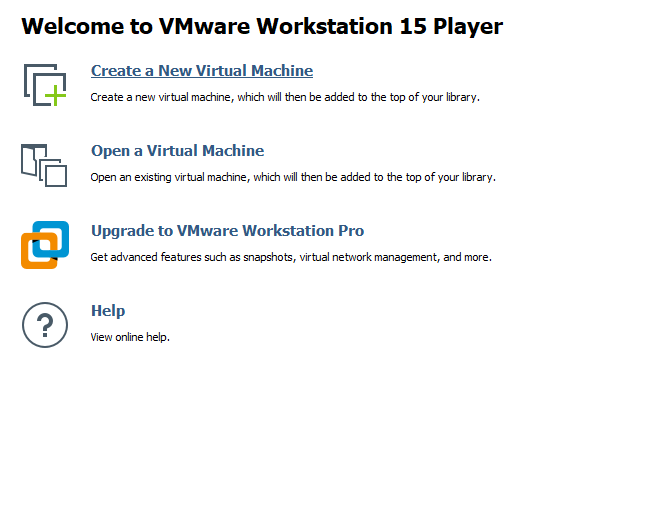Select the Open a Virtual Machine link
The height and width of the screenshot is (514, 658).
[x=178, y=151]
